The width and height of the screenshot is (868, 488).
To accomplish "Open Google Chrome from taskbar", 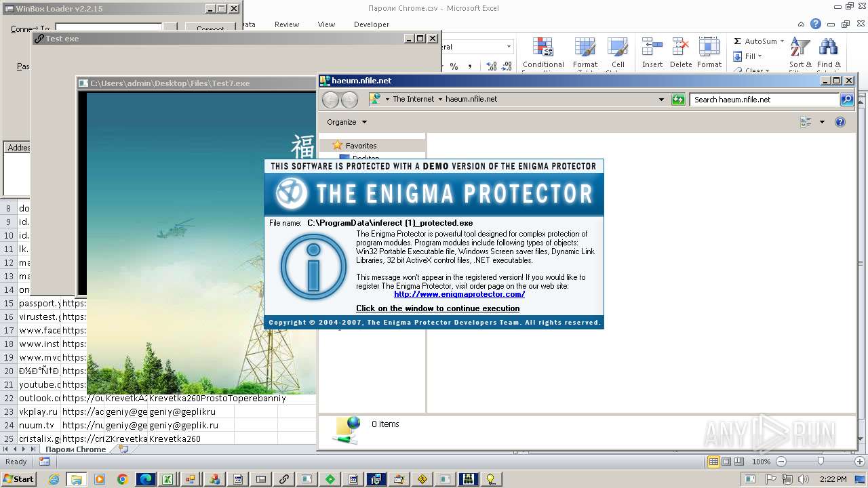I will [122, 479].
